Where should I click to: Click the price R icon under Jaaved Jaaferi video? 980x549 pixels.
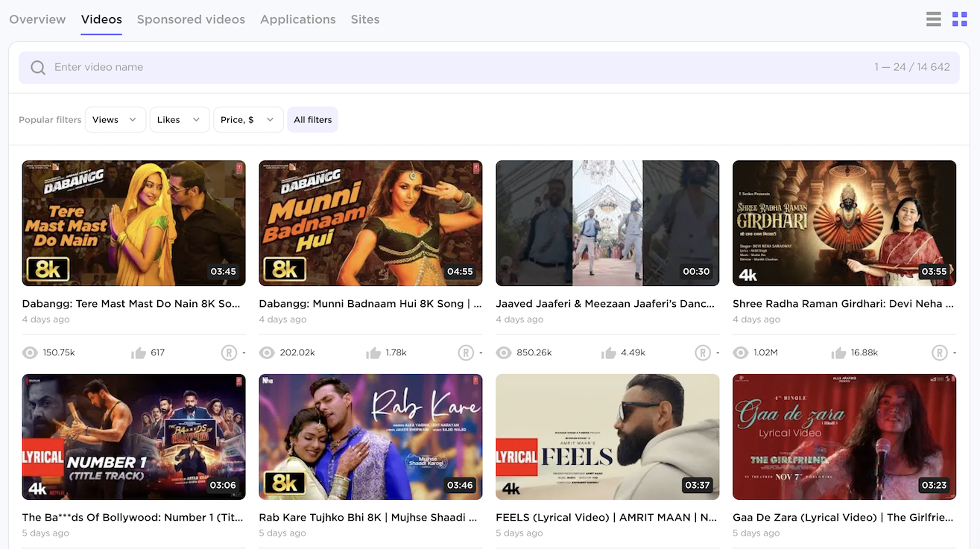coord(703,352)
